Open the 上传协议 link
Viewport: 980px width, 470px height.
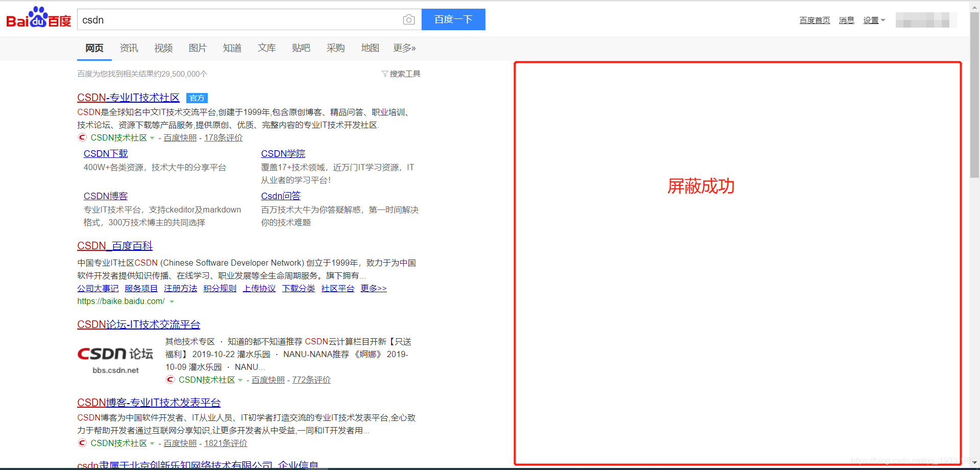[259, 289]
